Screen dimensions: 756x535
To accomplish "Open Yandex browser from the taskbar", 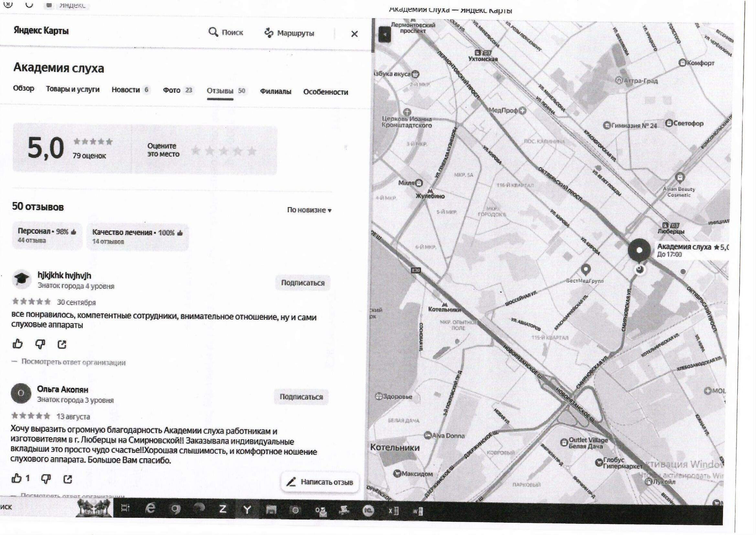I will (x=247, y=510).
